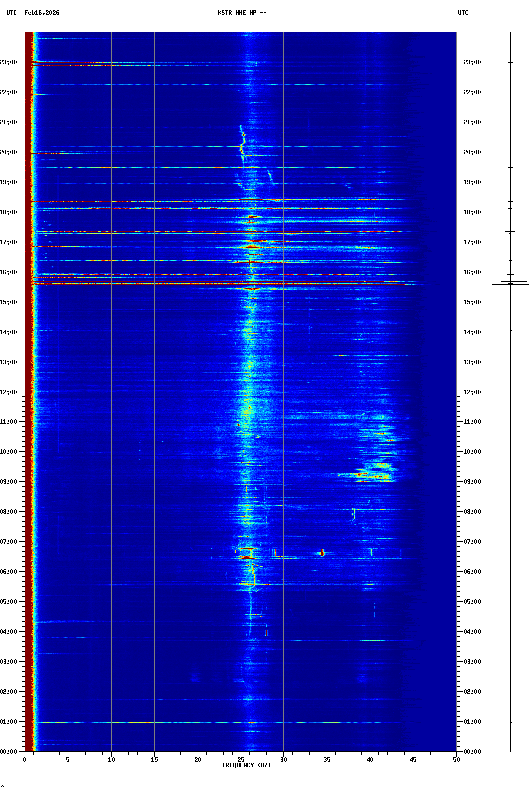Click the UTC label in the top-right corner

coord(463,13)
